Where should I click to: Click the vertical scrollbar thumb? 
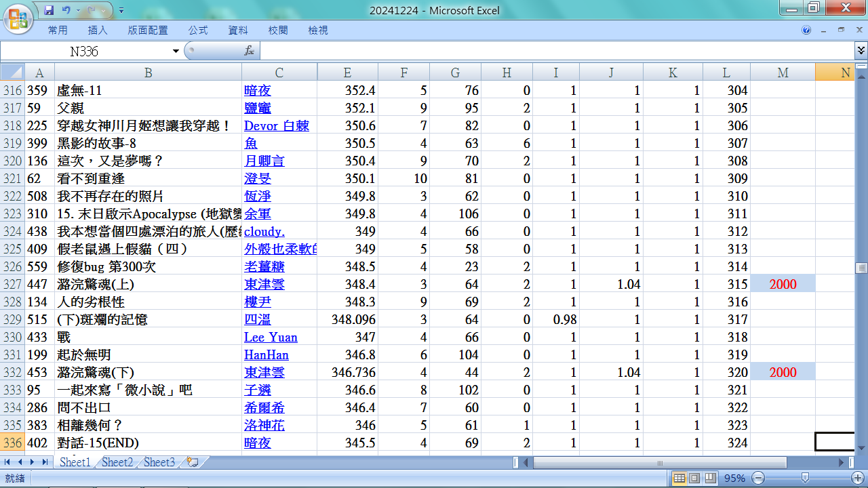pos(861,268)
